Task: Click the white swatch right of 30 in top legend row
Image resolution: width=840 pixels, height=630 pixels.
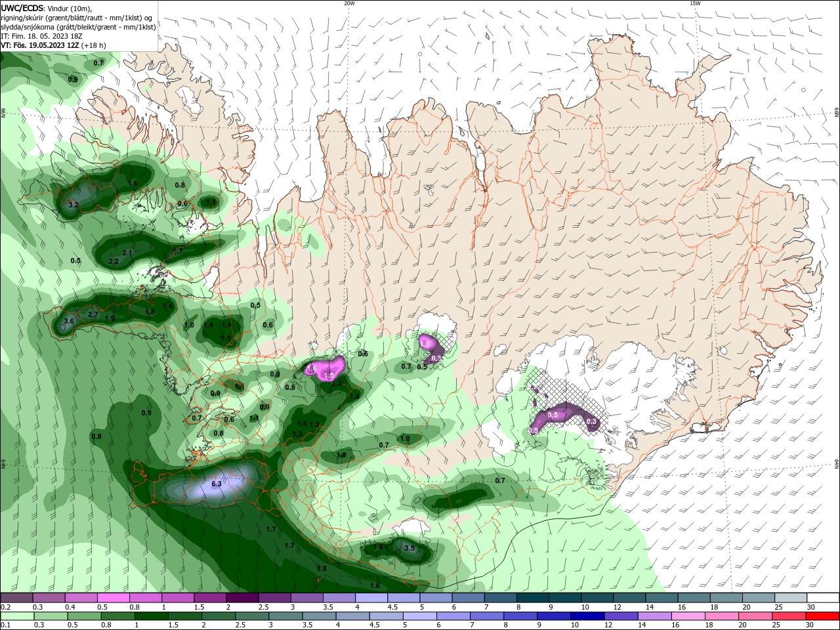Action: click(823, 598)
